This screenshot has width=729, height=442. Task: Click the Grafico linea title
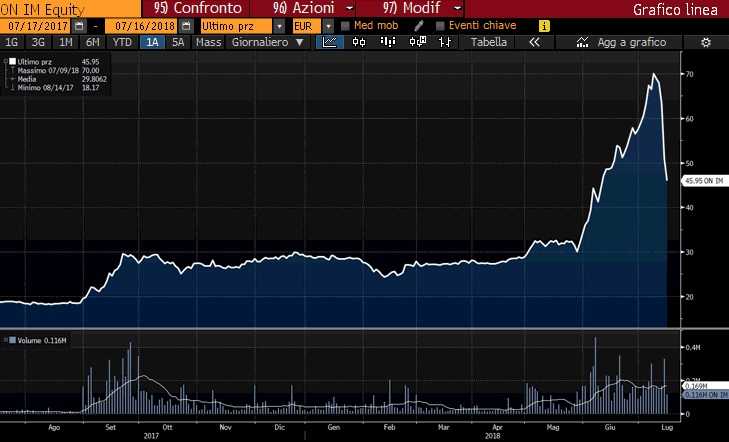[x=675, y=9]
